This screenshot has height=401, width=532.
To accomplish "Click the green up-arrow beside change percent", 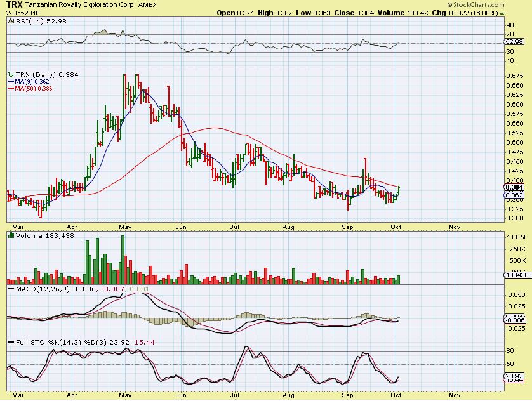I will tap(502, 13).
